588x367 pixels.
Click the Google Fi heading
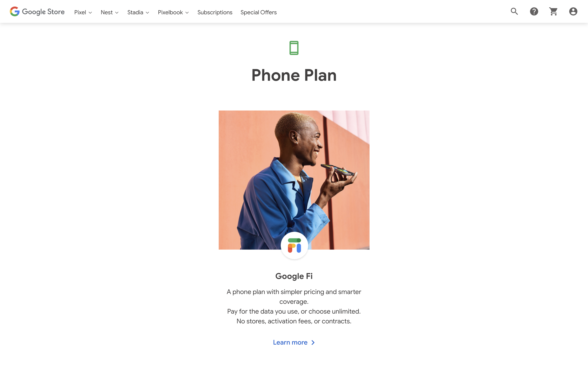pyautogui.click(x=294, y=276)
